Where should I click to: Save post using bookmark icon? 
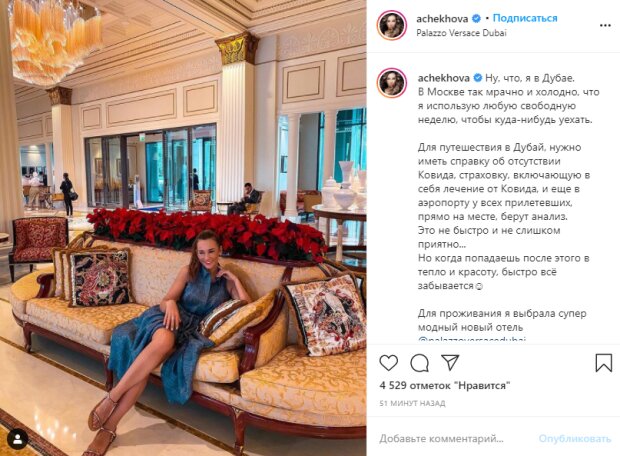(603, 362)
